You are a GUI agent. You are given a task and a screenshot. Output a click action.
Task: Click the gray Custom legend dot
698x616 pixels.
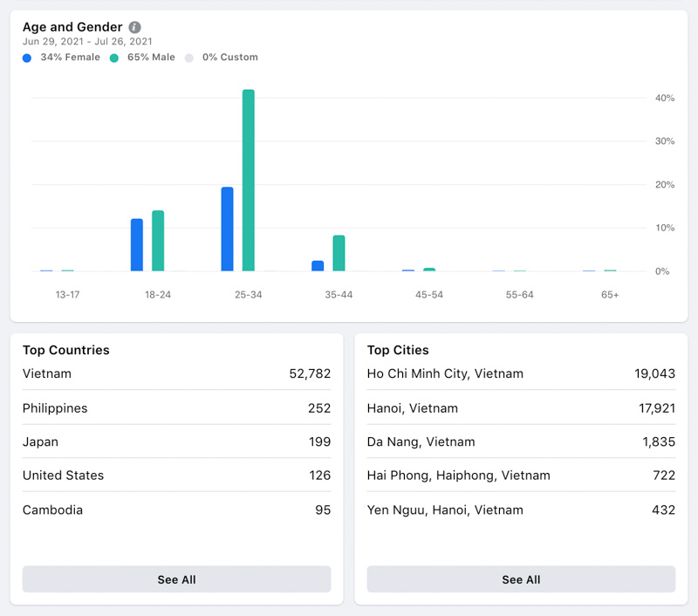tap(189, 58)
